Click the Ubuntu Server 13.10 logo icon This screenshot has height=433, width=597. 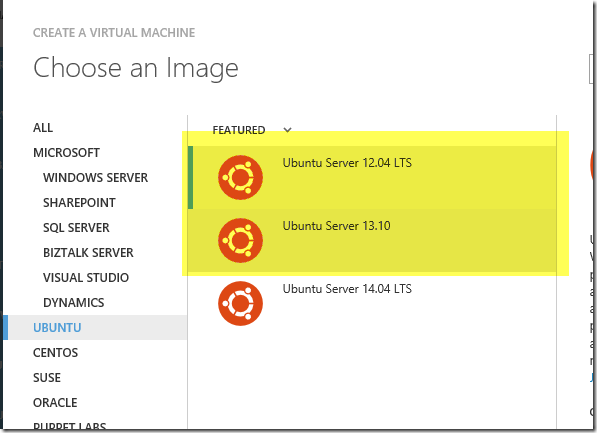click(x=240, y=240)
